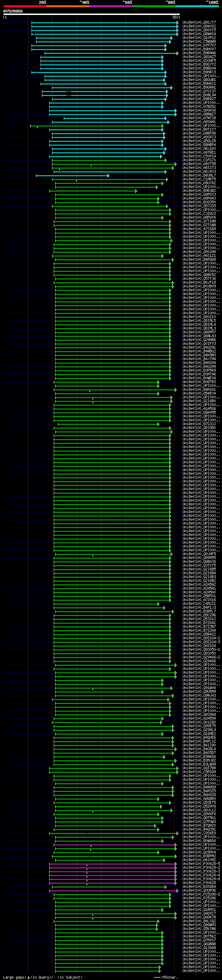Select label UniRef100_B4QZH1

pyautogui.click(x=199, y=347)
